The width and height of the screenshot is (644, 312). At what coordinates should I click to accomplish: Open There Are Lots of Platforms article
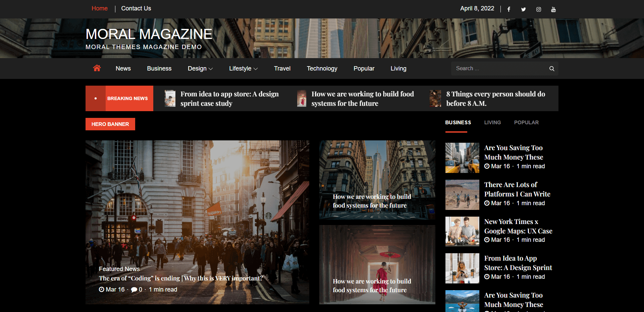[x=517, y=189]
